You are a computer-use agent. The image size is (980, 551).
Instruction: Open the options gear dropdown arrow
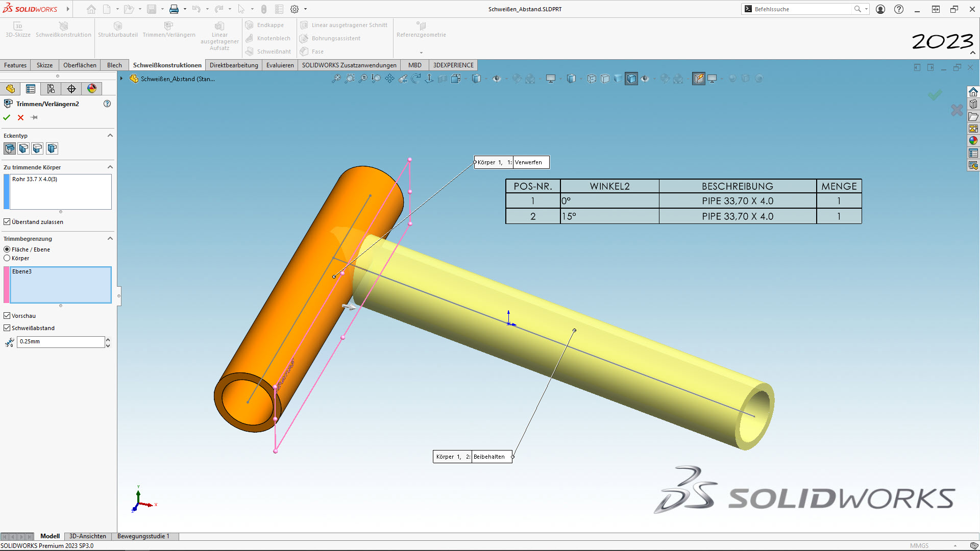[305, 9]
